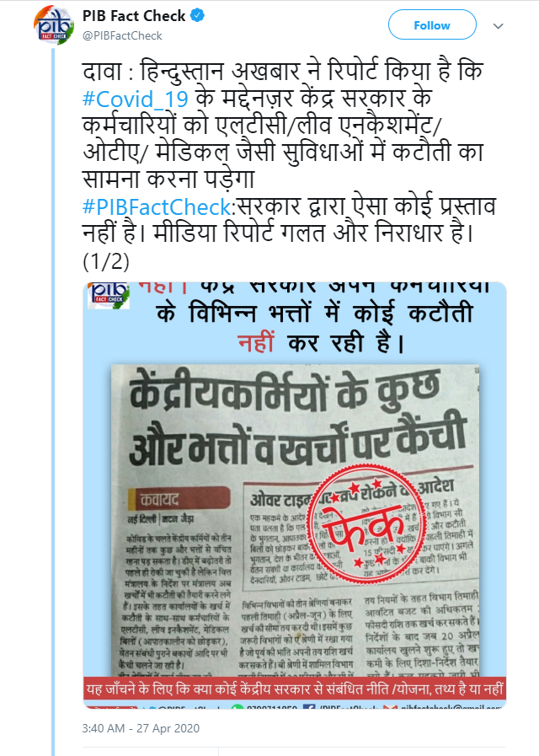Click the WhatsApp icon in image footer
Screen dimensions: 539x756
pyautogui.click(x=237, y=707)
